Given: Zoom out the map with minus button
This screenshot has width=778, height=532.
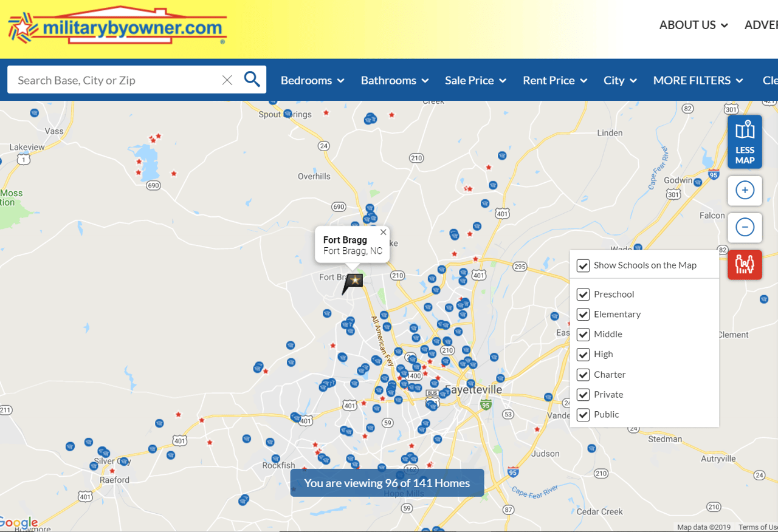Looking at the screenshot, I should pos(745,227).
